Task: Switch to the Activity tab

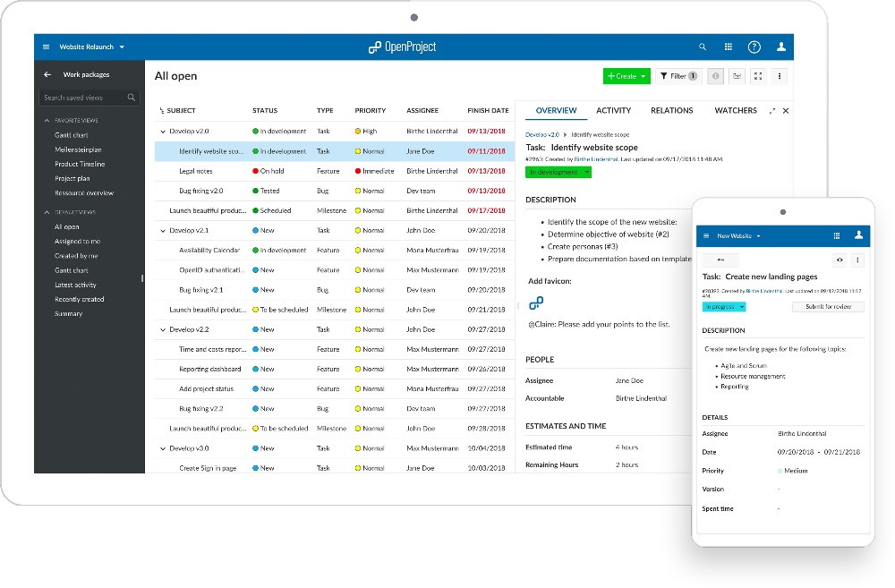Action: [x=613, y=111]
